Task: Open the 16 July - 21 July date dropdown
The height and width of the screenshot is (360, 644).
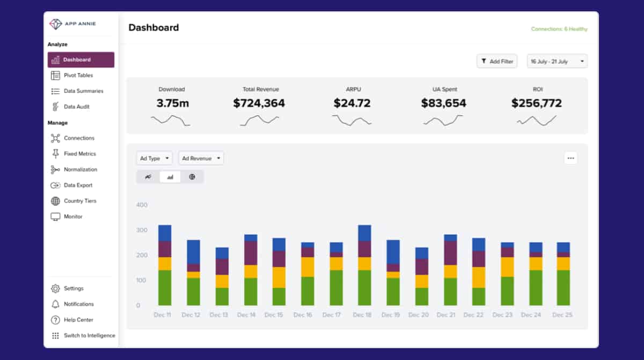Action: 557,61
